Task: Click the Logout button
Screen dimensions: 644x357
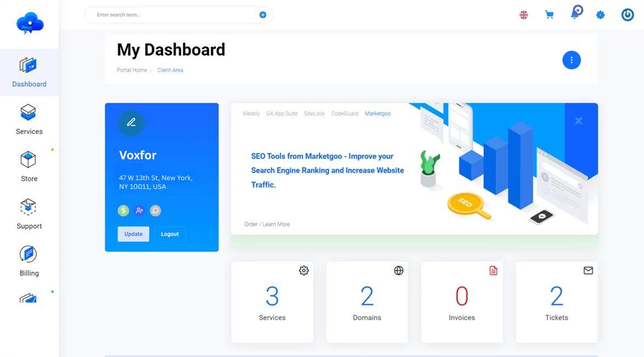Action: click(x=170, y=234)
